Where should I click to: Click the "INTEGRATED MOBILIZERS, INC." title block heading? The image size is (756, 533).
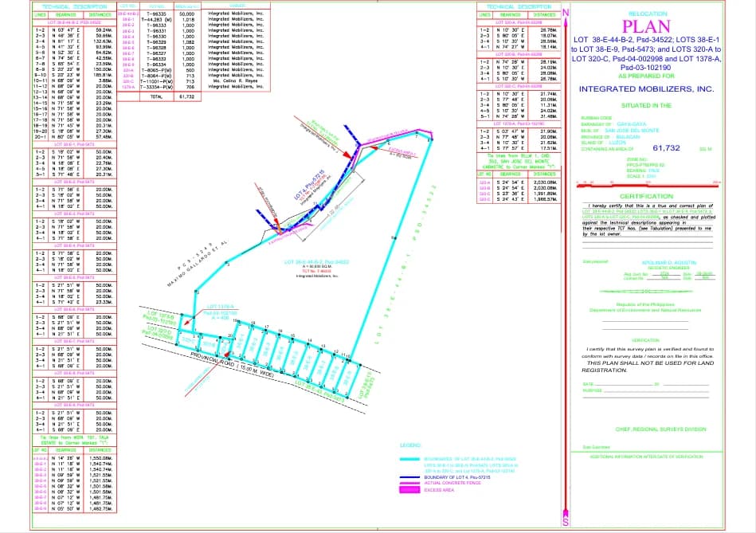(x=646, y=89)
